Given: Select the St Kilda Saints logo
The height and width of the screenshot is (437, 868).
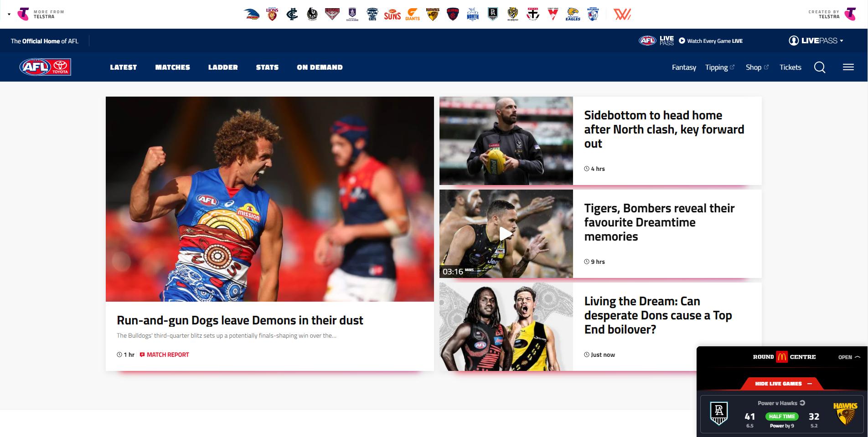Looking at the screenshot, I should click(x=533, y=15).
